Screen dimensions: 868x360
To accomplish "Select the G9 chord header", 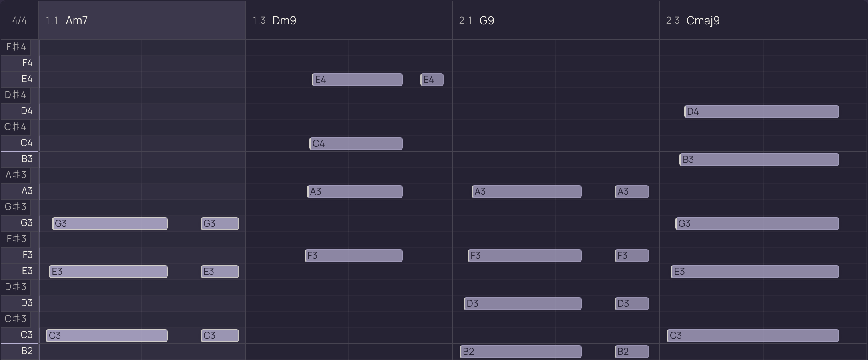I will [556, 20].
